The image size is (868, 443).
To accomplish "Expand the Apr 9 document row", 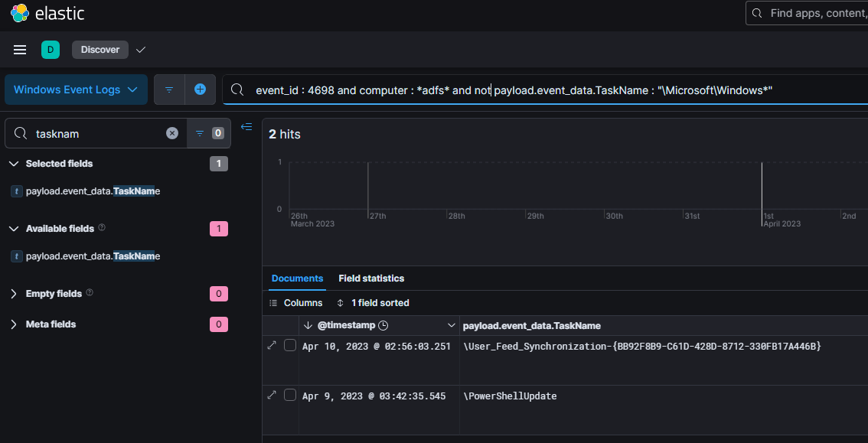I will coord(272,396).
